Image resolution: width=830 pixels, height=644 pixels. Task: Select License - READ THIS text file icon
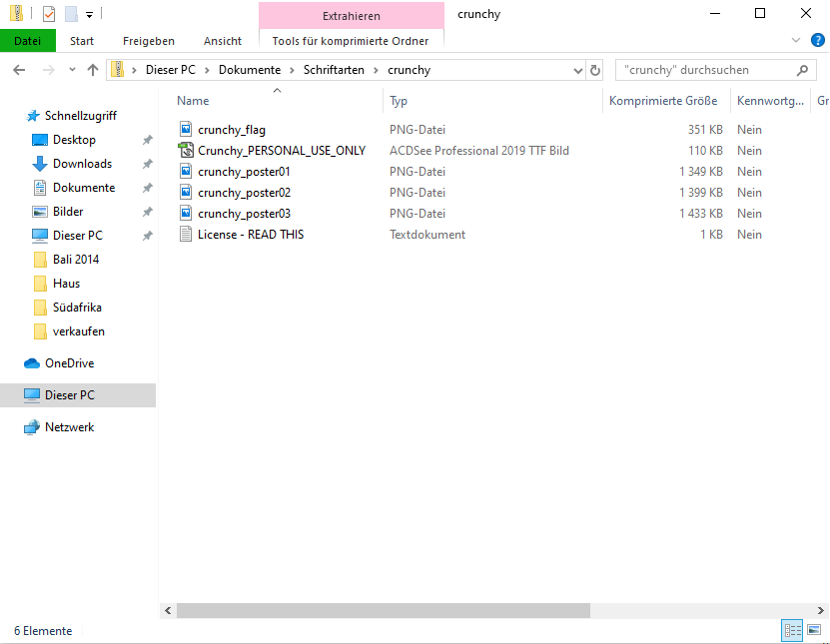coord(186,234)
